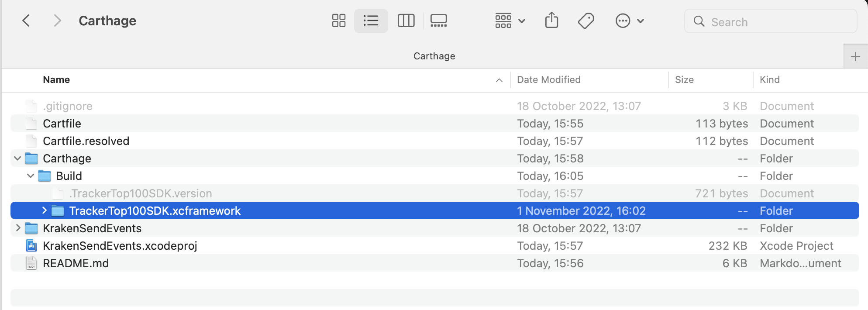This screenshot has width=868, height=310.
Task: Sort by Size column header
Action: [x=684, y=80]
